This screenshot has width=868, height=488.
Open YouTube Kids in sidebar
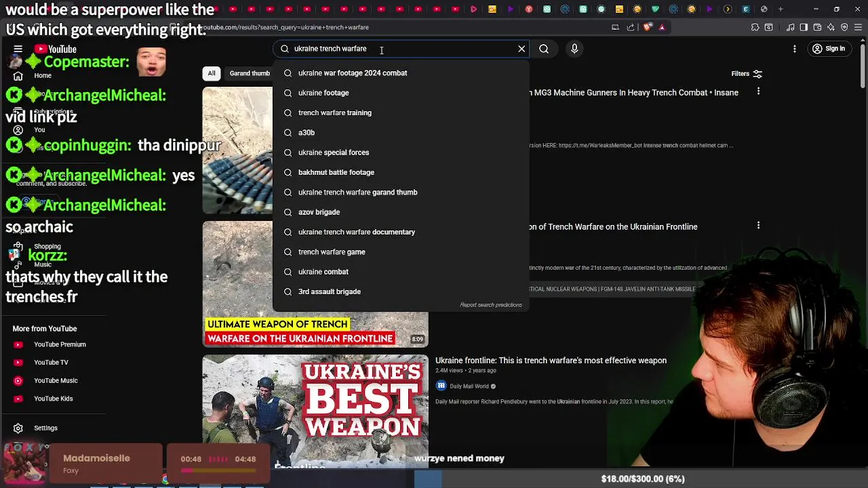click(53, 399)
